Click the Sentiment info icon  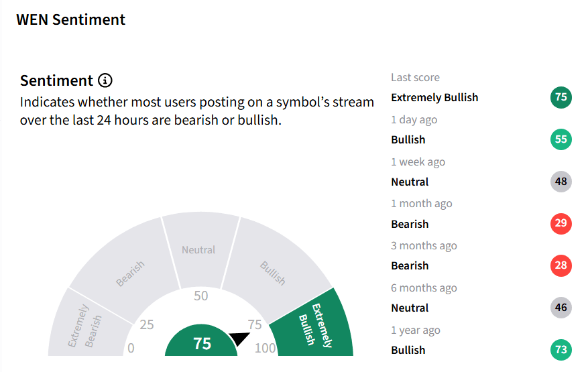105,80
